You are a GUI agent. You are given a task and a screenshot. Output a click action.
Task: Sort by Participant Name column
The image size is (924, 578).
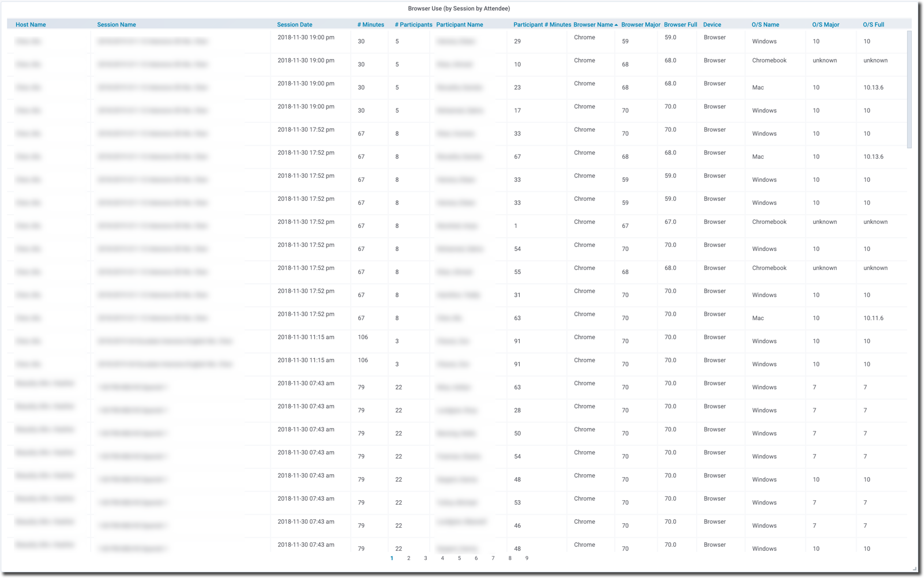(x=459, y=25)
